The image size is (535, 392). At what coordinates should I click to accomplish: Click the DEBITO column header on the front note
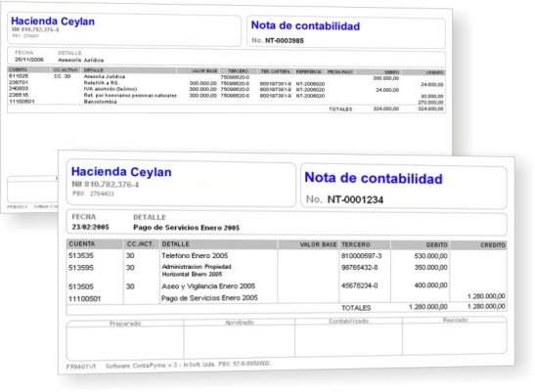tap(436, 245)
